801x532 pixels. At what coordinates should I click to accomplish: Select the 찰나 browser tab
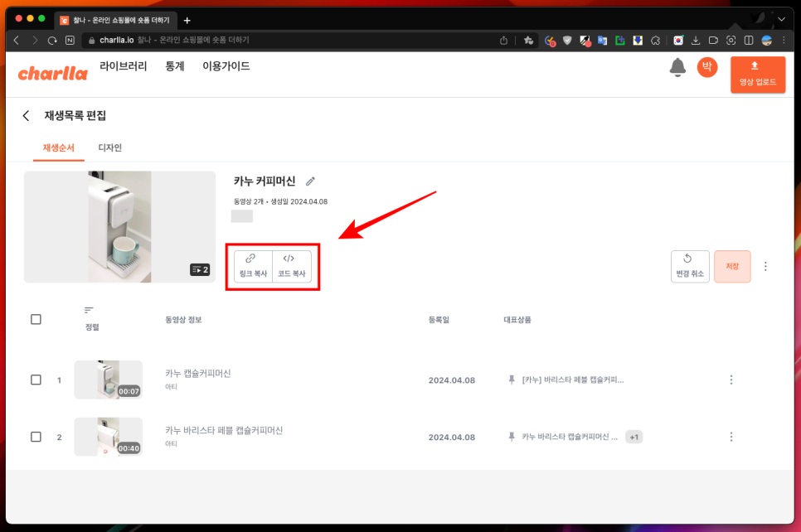(115, 21)
